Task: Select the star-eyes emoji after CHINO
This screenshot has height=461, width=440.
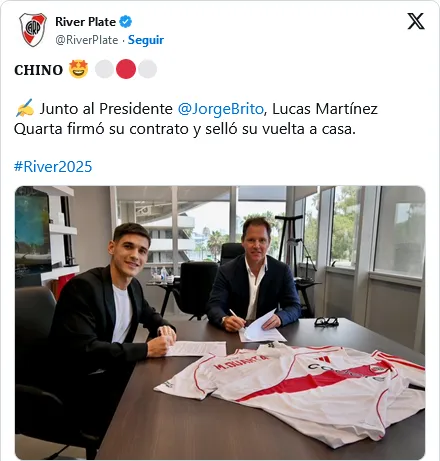Action: tap(79, 69)
